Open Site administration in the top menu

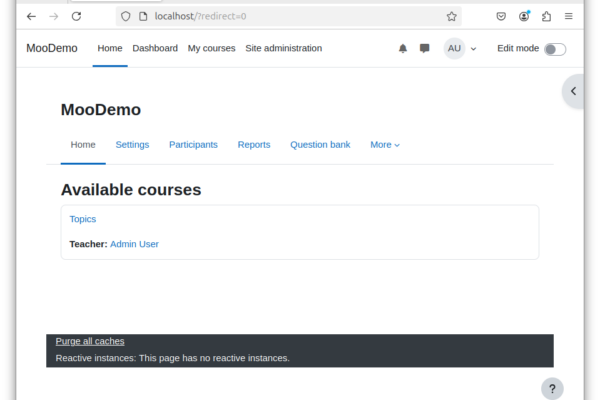coord(284,48)
